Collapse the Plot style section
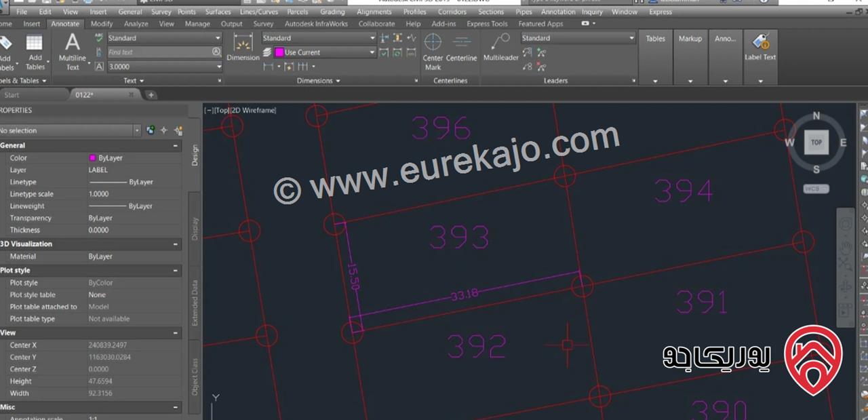 (176, 270)
